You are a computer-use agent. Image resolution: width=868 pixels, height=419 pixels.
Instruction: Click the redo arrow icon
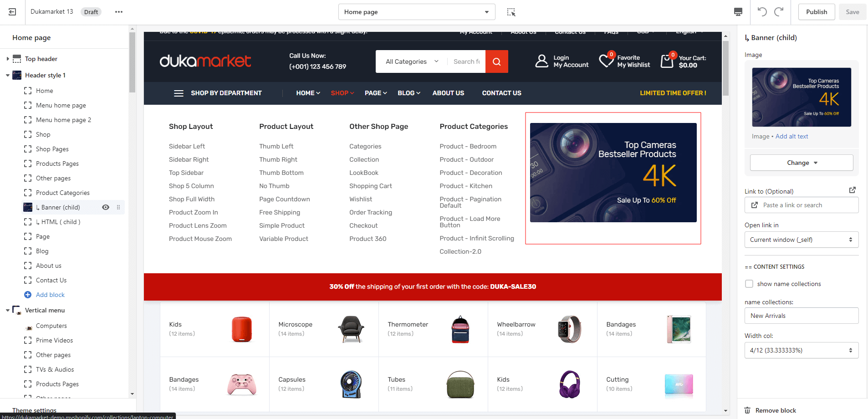coord(779,12)
